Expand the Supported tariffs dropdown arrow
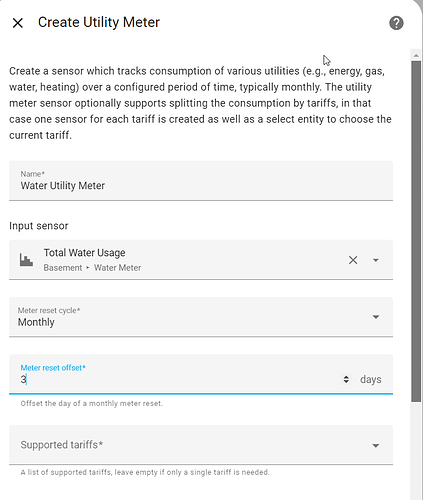Image resolution: width=423 pixels, height=500 pixels. (x=376, y=445)
